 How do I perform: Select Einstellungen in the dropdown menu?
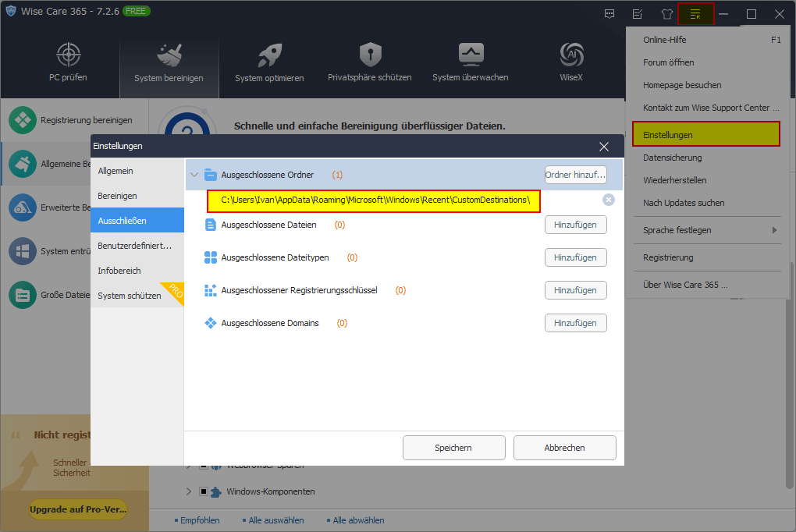coord(706,134)
